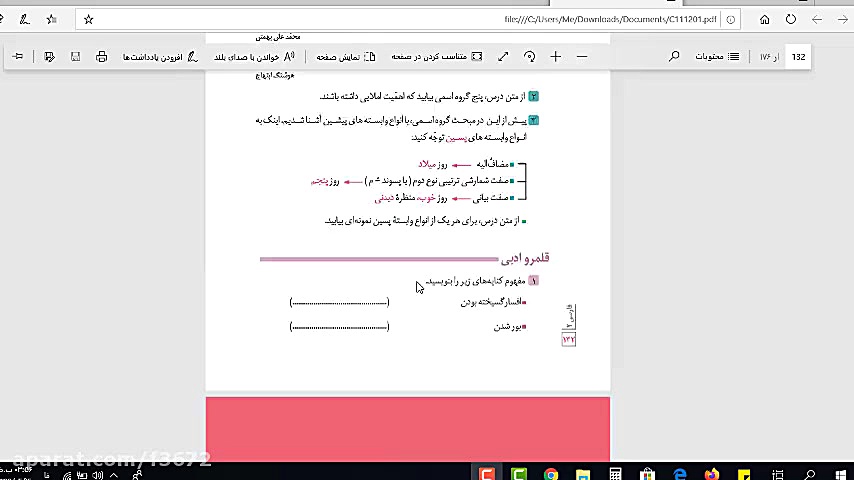Click add notes (افزودن یادداشت‌ها)
The image size is (854, 480).
(160, 57)
